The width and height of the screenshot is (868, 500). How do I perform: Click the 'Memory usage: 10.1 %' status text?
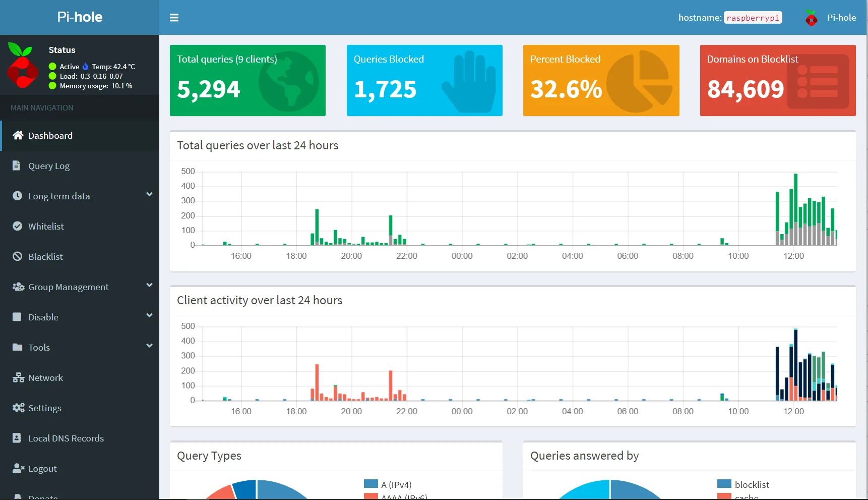click(x=96, y=86)
